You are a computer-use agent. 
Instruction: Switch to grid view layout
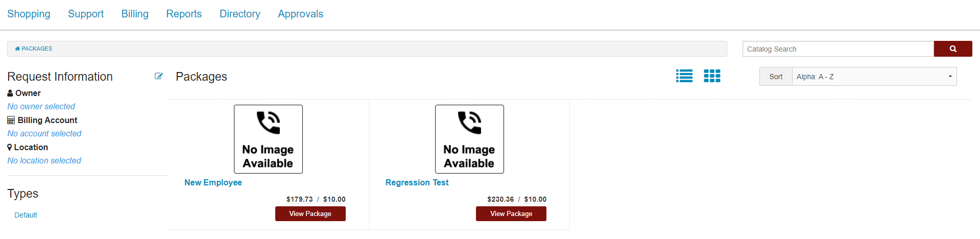(x=712, y=76)
